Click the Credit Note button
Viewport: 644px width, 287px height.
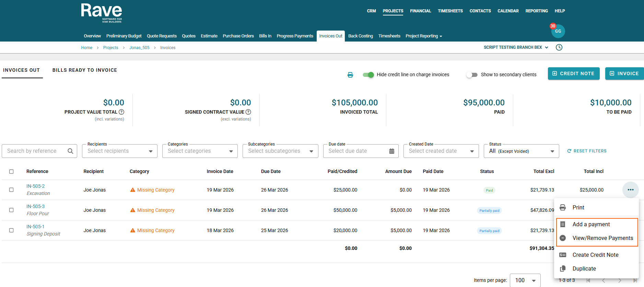click(573, 73)
